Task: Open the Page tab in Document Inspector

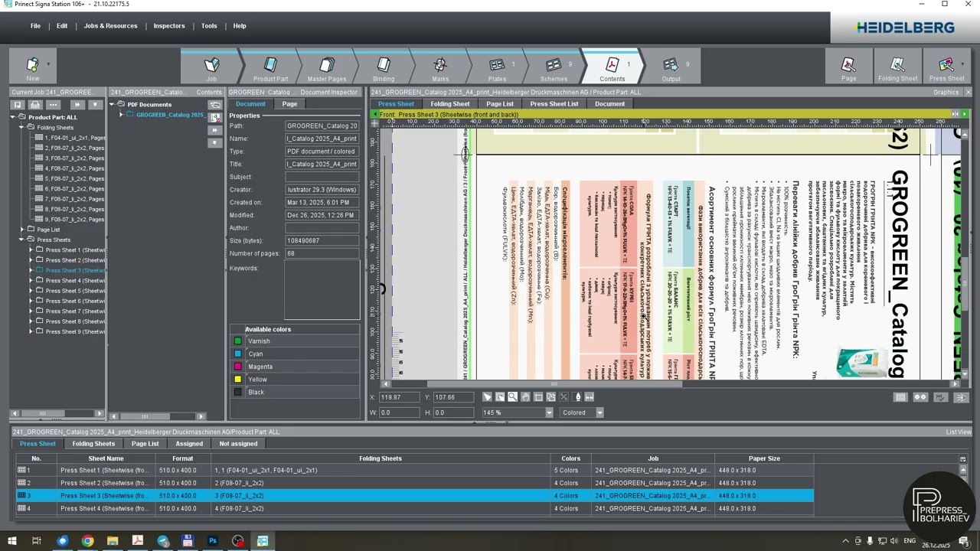Action: [x=289, y=104]
